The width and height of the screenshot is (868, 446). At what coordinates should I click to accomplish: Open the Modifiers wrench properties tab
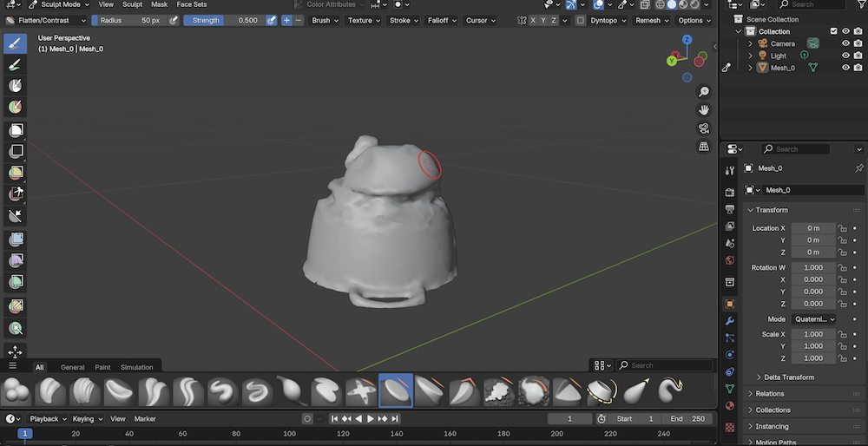click(729, 321)
